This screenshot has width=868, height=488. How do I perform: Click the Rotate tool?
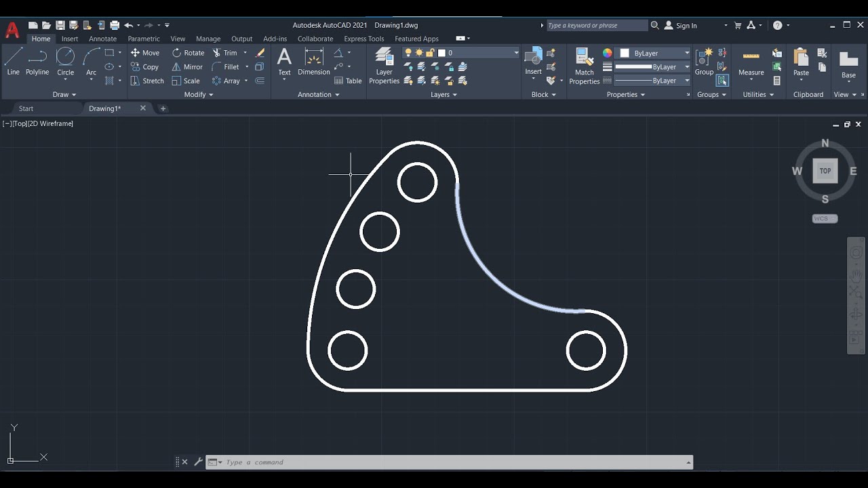click(188, 53)
